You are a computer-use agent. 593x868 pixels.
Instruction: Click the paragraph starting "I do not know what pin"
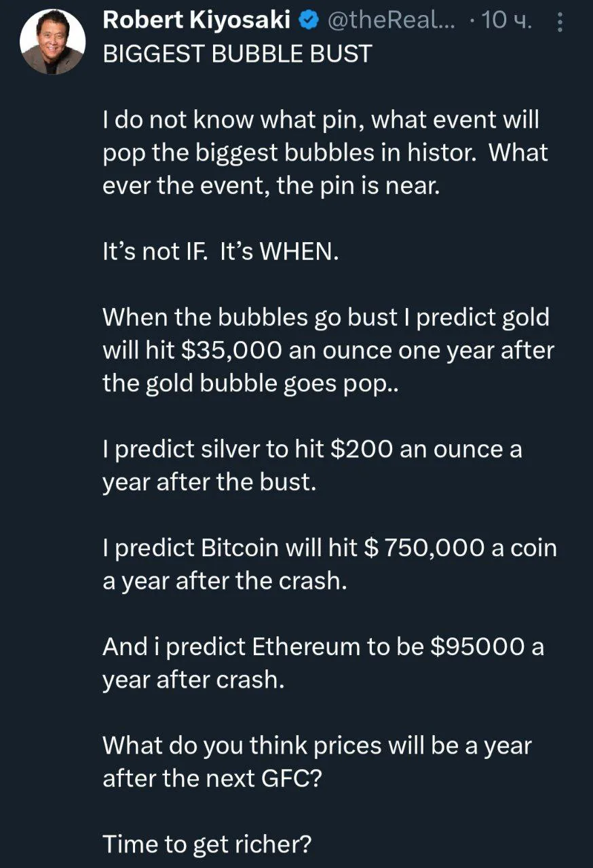324,153
